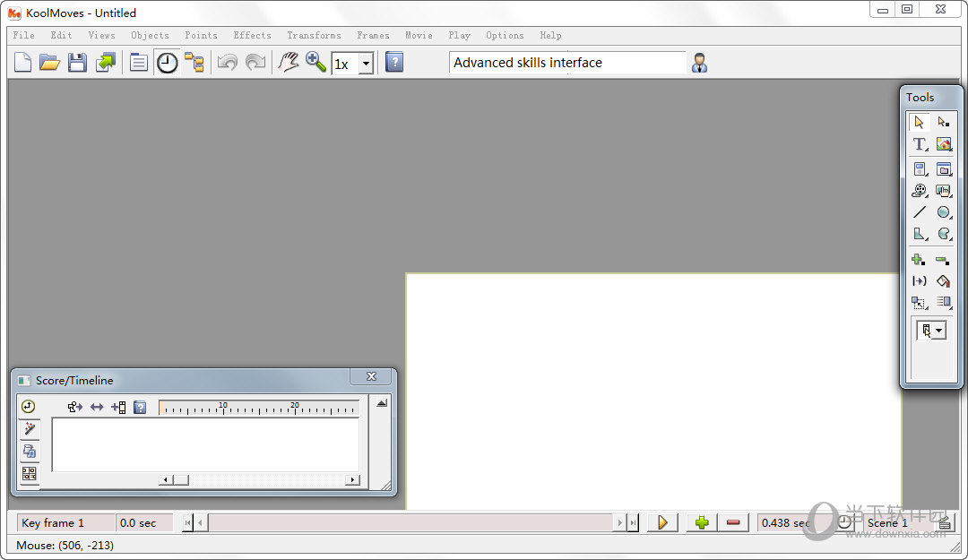968x560 pixels.
Task: Select the freeform curved shape tool
Action: (x=943, y=234)
